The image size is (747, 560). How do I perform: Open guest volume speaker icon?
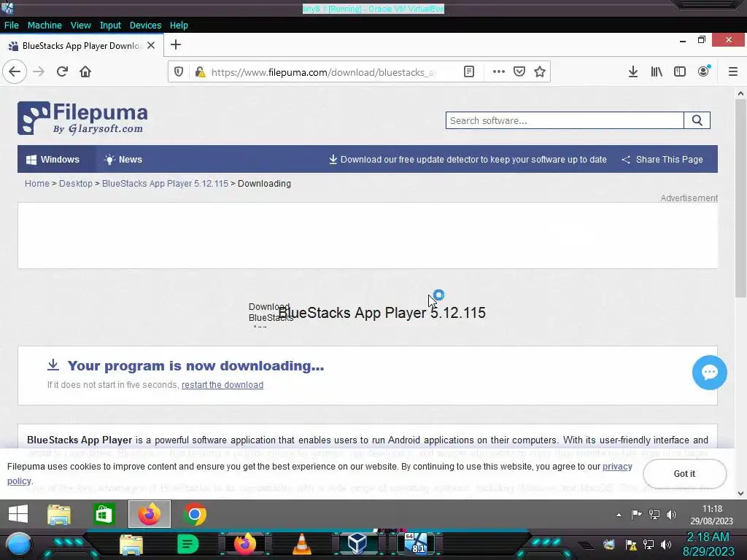pos(672,515)
